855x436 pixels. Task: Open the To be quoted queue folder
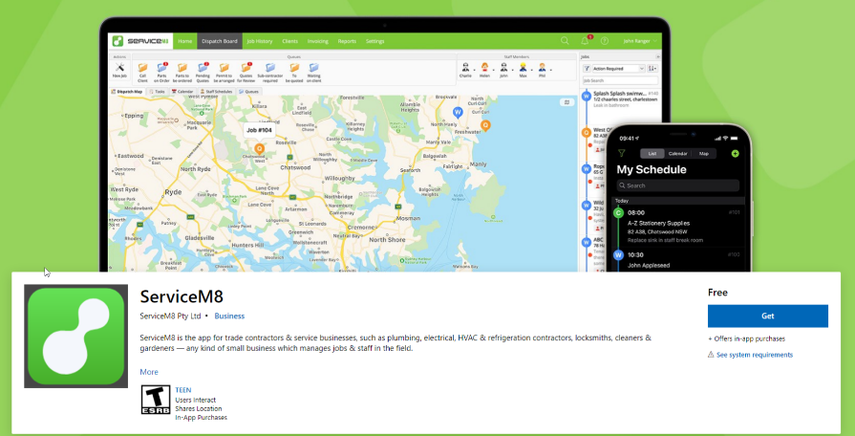click(x=294, y=72)
